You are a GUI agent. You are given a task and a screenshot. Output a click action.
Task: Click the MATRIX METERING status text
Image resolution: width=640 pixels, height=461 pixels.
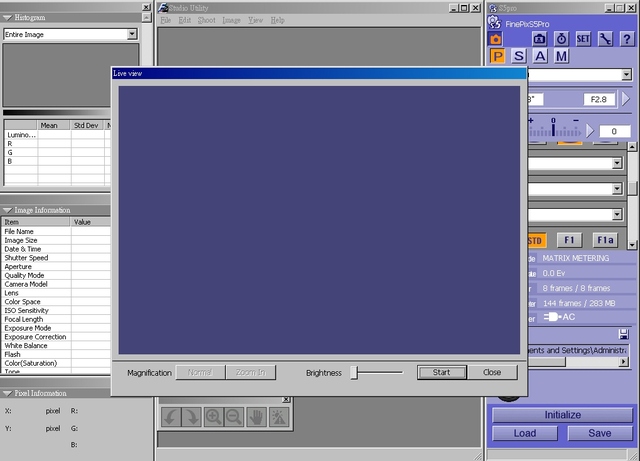[576, 258]
